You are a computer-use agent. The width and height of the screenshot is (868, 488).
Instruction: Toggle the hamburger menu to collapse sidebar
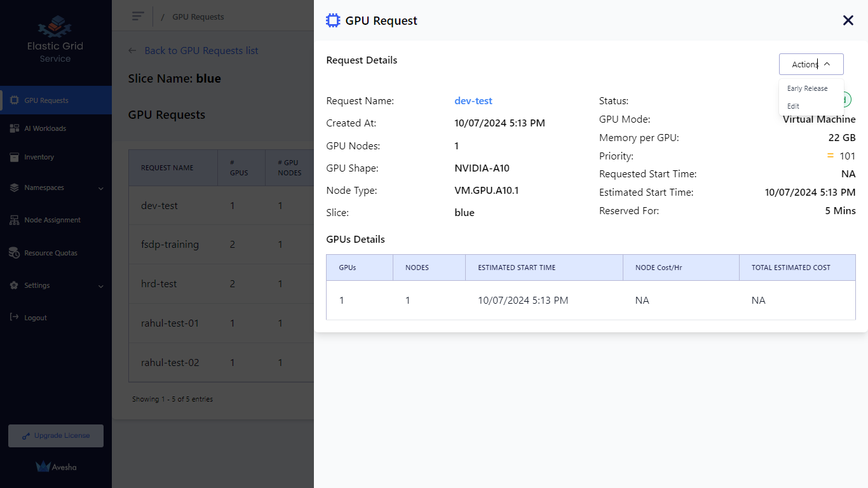click(x=138, y=17)
